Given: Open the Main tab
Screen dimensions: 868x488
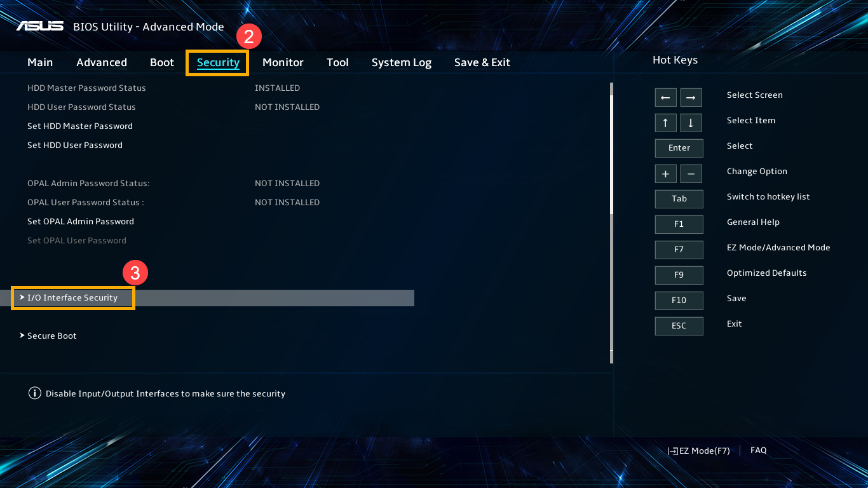Looking at the screenshot, I should (x=40, y=62).
